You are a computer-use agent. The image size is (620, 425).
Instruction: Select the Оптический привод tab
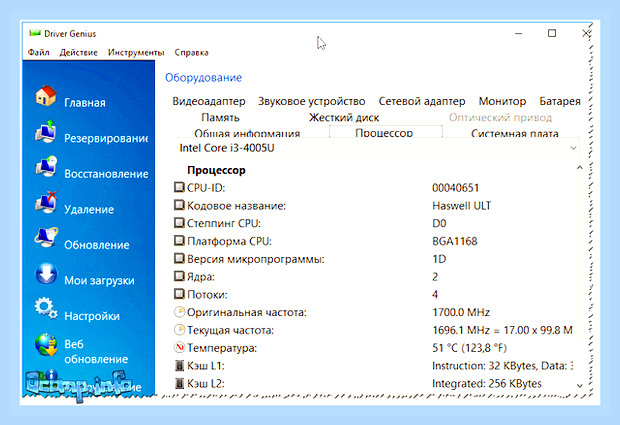tap(500, 118)
